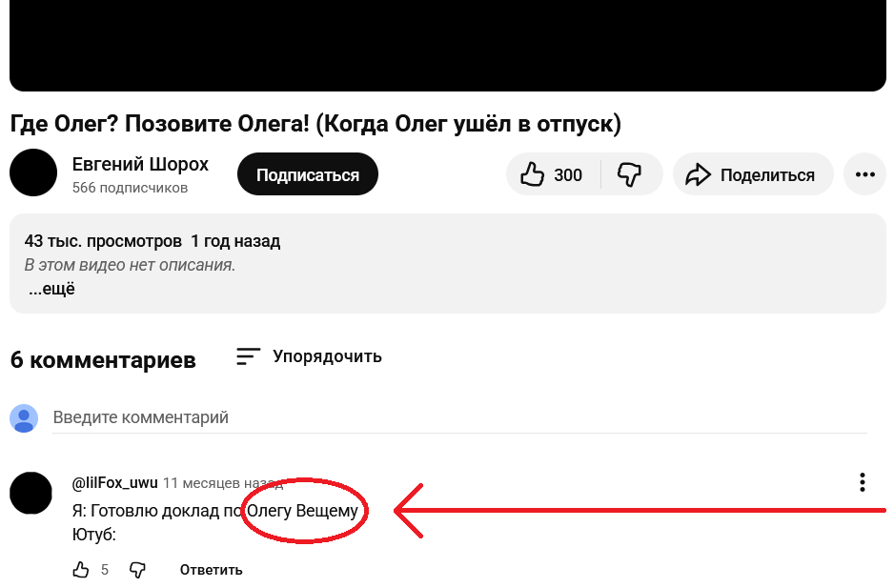This screenshot has height=588, width=894.
Task: Click your profile avatar beside the comment box
Action: 24,418
